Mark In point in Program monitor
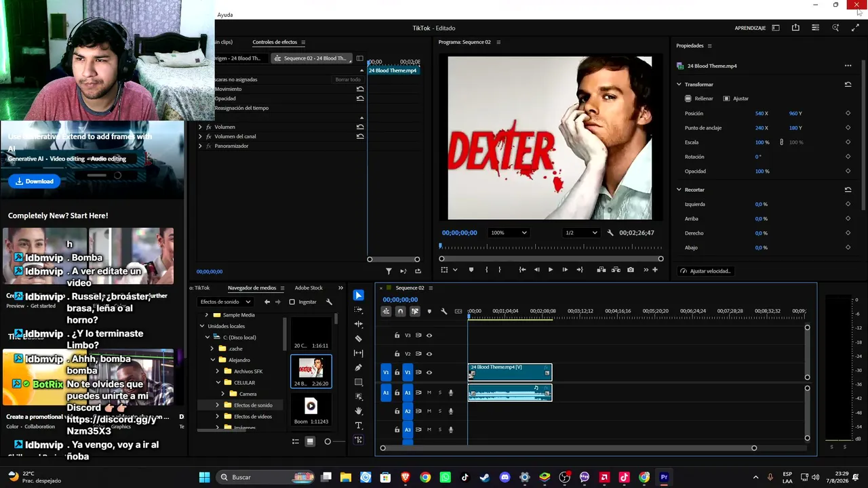 click(486, 270)
